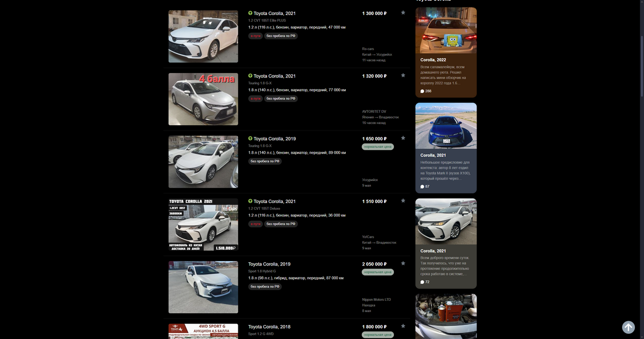
Task: Click 'в пути' badge on Ro-cars listing
Action: [255, 36]
